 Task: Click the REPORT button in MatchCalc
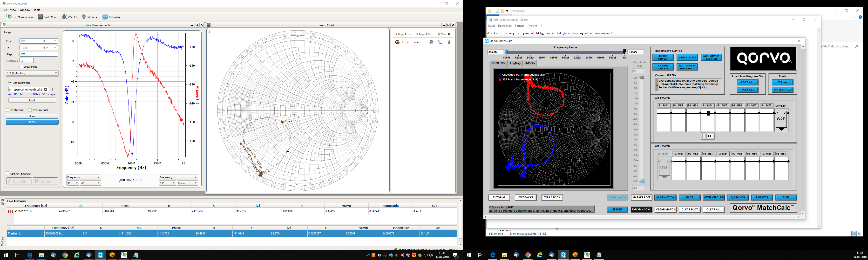(617, 209)
